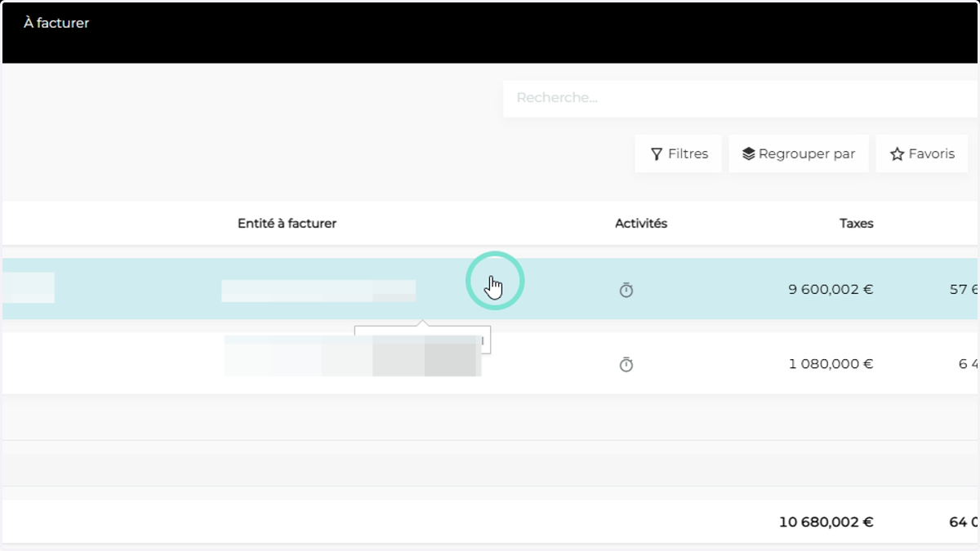Open the Filtres dropdown
The width and height of the screenshot is (980, 551).
(679, 153)
